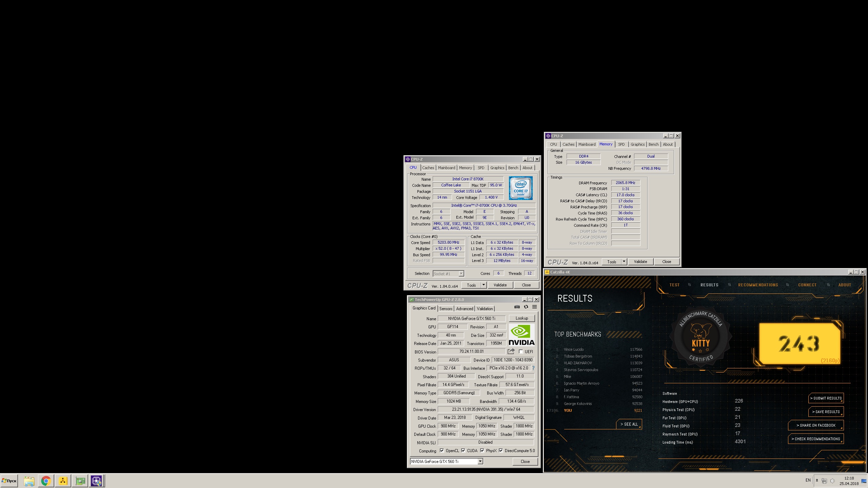Screen dimensions: 868x488
Task: Open ABOUT tab in Catzilla
Action: click(x=845, y=285)
